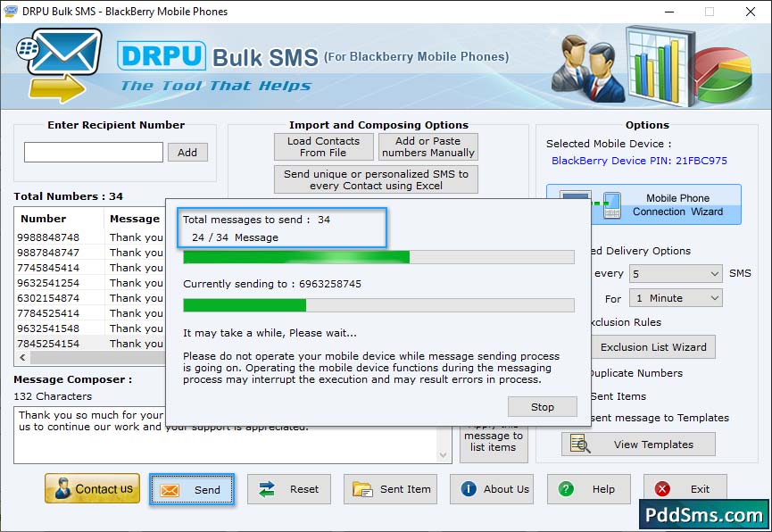Open the SMS count dropdown showing 5
Screen dimensions: 772x532
click(676, 273)
